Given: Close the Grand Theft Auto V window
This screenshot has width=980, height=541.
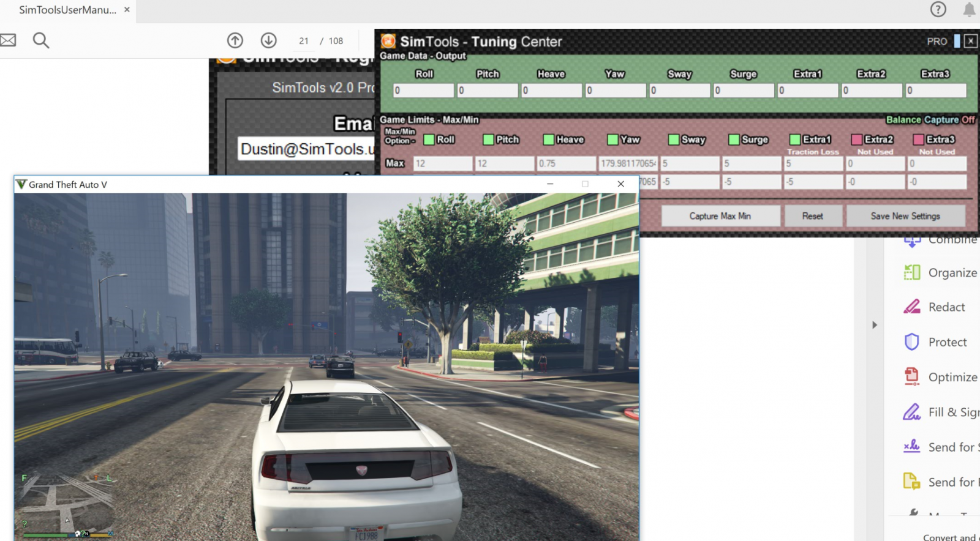Looking at the screenshot, I should (620, 184).
